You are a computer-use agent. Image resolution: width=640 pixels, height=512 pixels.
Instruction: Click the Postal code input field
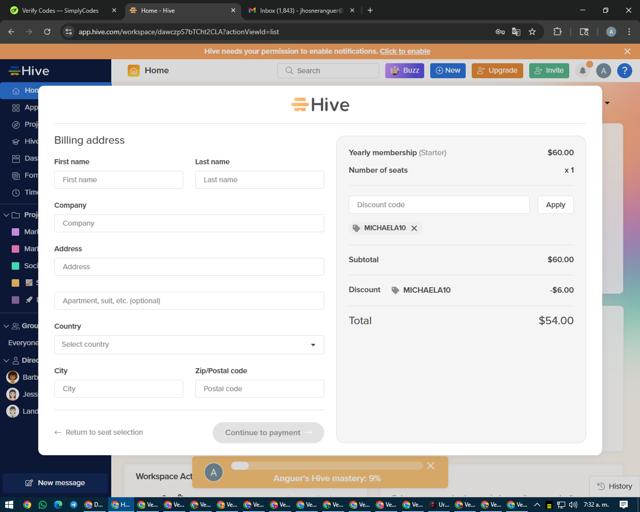(260, 389)
